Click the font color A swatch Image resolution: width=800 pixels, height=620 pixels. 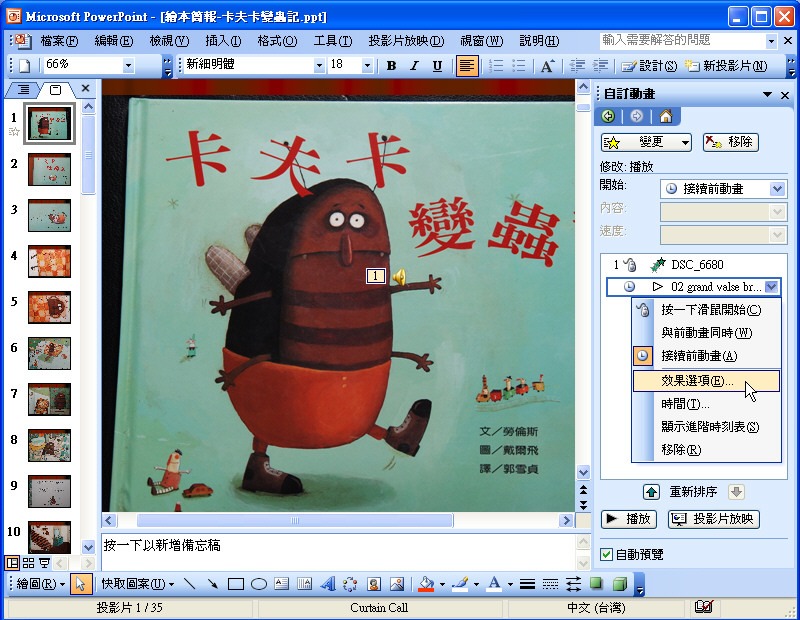click(494, 584)
